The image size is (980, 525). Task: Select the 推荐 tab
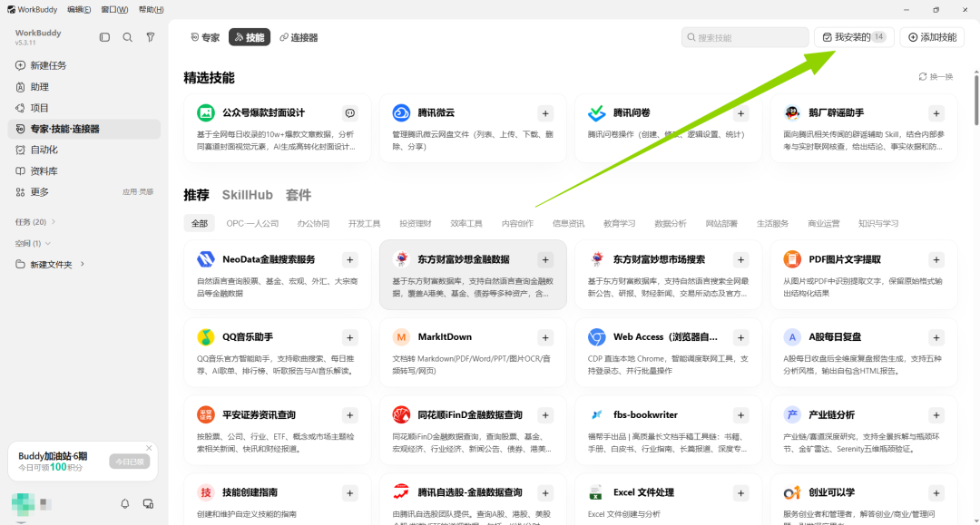point(196,195)
